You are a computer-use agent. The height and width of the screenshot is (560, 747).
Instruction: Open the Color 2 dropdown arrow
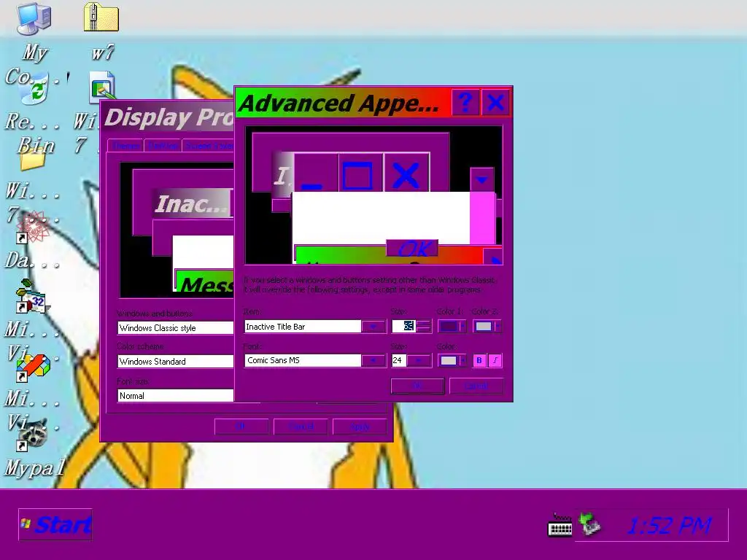pos(498,327)
